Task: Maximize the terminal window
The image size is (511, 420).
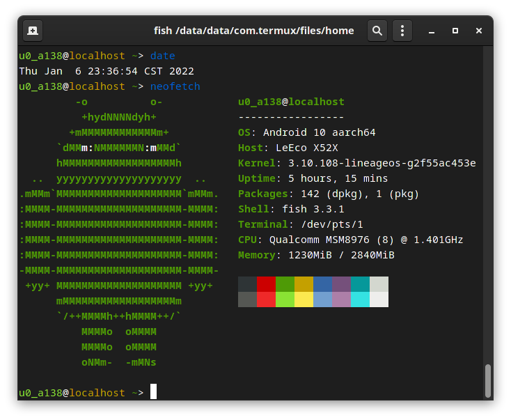Action: point(455,31)
